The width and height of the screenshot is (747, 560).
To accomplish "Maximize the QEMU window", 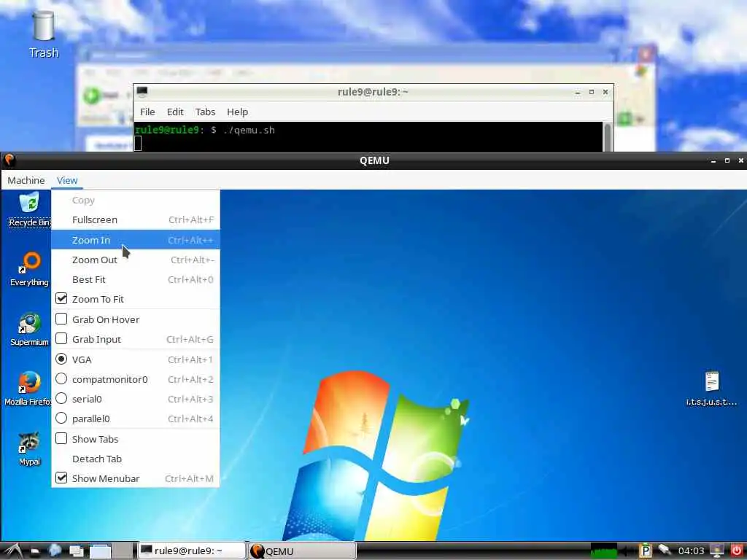I will pyautogui.click(x=727, y=161).
